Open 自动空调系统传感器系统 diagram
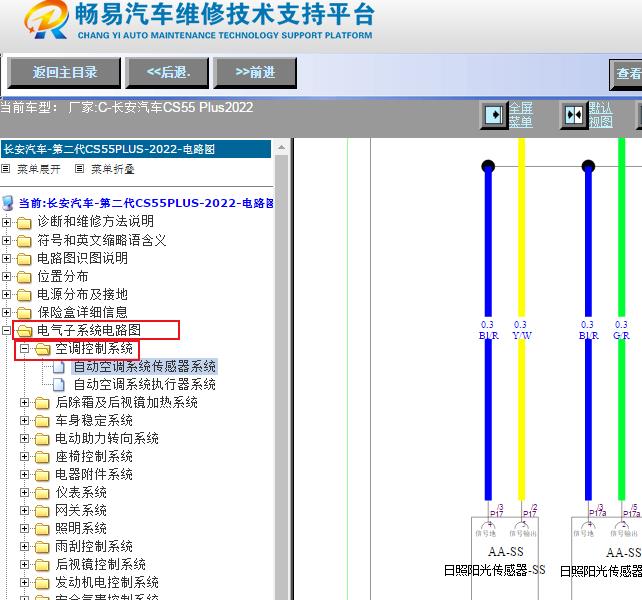Viewport: 642px width, 600px height. 145,367
